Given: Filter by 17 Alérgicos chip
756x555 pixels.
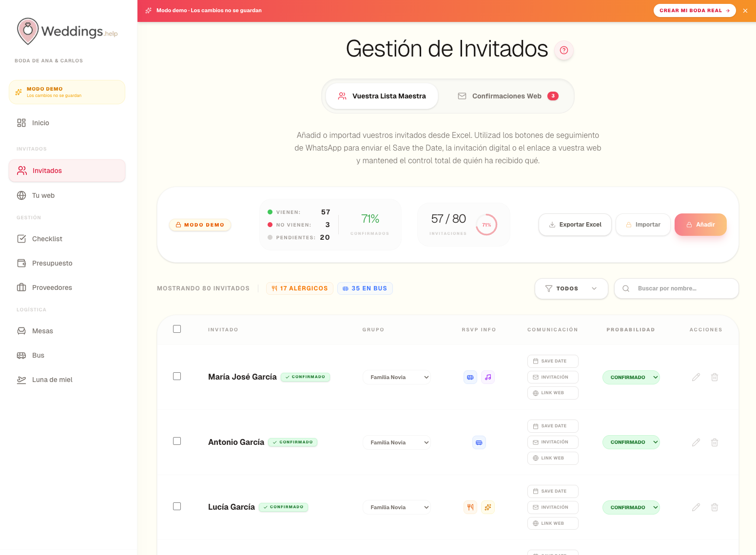Looking at the screenshot, I should (x=300, y=288).
